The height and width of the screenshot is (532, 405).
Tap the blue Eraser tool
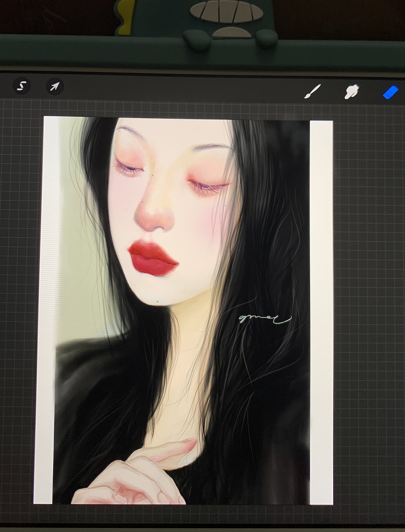pos(390,92)
